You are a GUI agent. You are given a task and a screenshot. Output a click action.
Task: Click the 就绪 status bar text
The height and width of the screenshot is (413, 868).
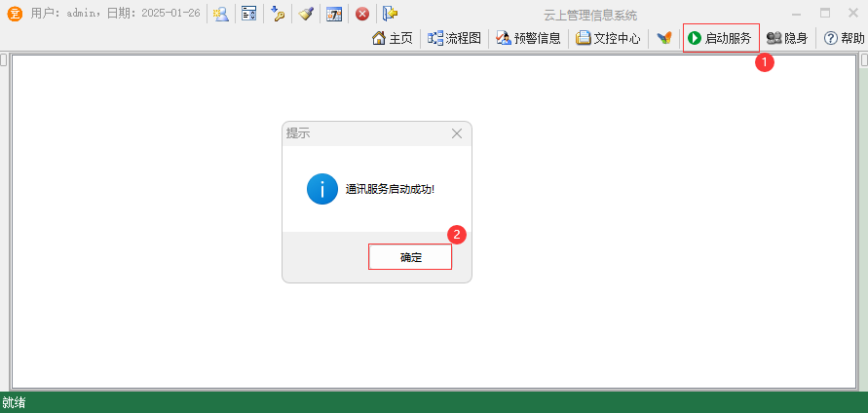tap(14, 402)
